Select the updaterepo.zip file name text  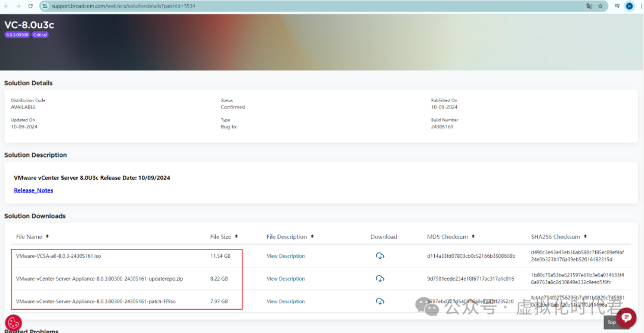pos(100,278)
